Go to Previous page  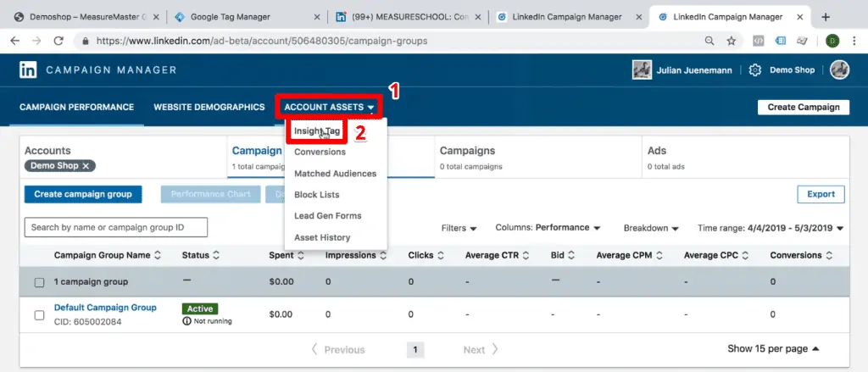pyautogui.click(x=337, y=349)
